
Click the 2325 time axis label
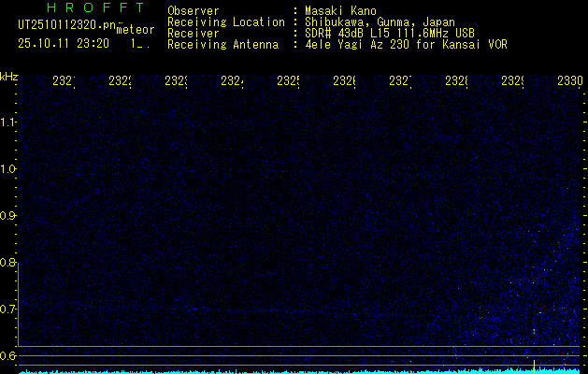pyautogui.click(x=288, y=81)
